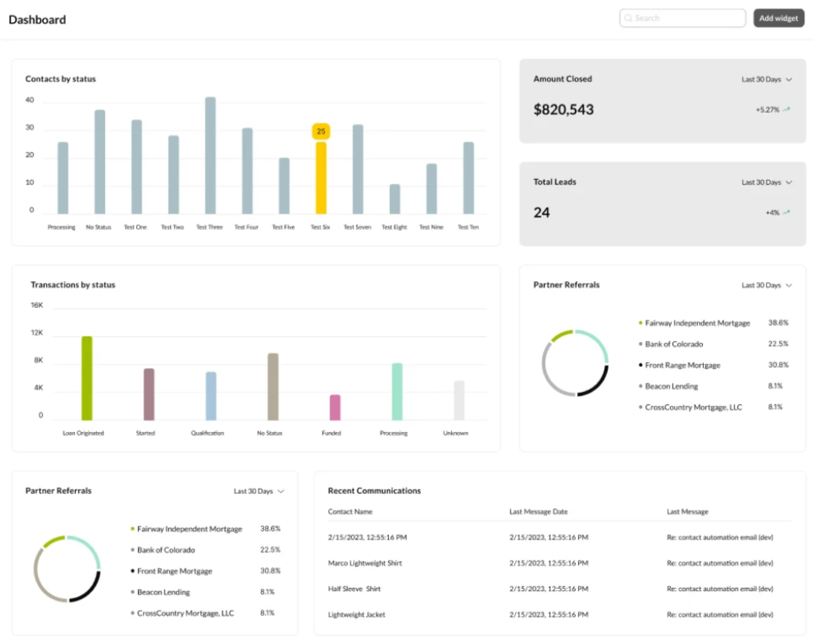Click the magnifier icon in search box
The image size is (813, 644).
click(628, 18)
